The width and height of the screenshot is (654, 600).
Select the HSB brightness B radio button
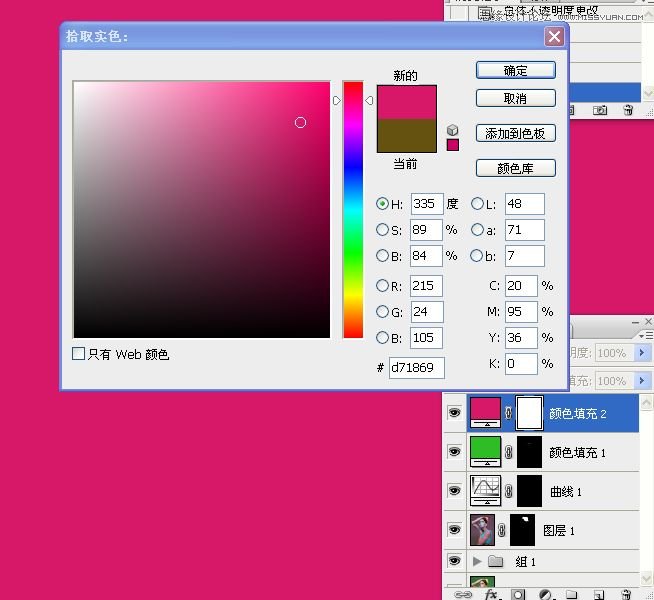coord(382,255)
